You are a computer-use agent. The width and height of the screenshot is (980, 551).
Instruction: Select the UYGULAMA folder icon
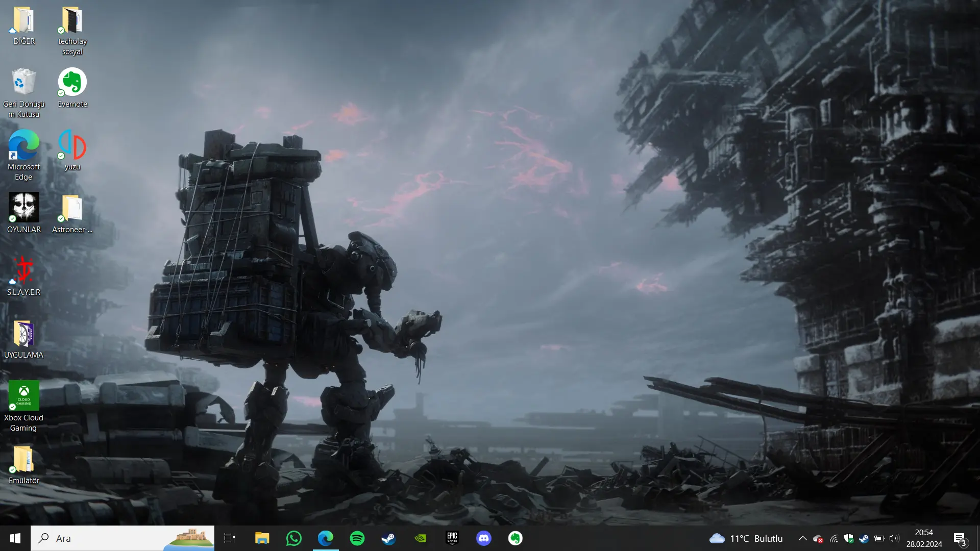pyautogui.click(x=23, y=339)
